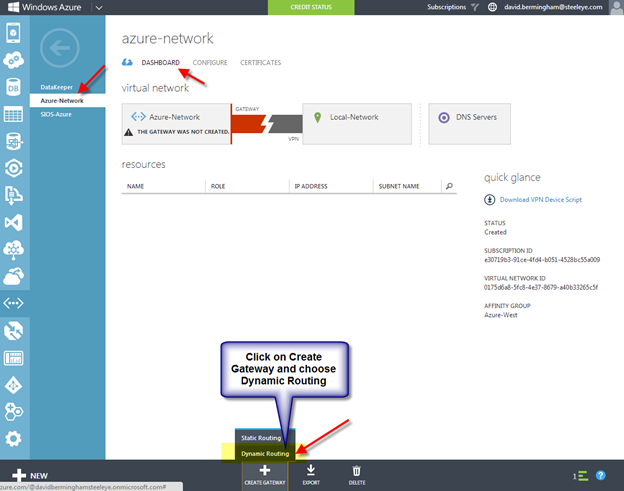Open the SQL Databases DB sidebar icon
This screenshot has width=624, height=491.
(x=14, y=87)
